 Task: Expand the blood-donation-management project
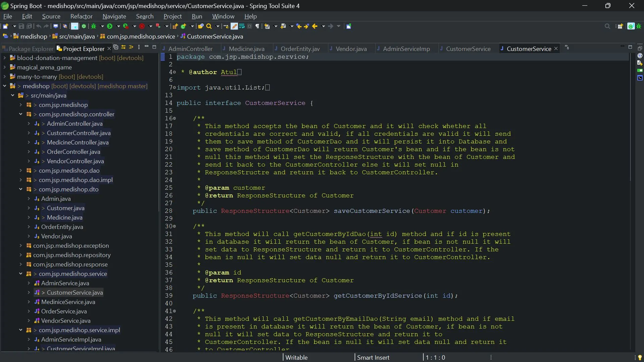pos(5,58)
